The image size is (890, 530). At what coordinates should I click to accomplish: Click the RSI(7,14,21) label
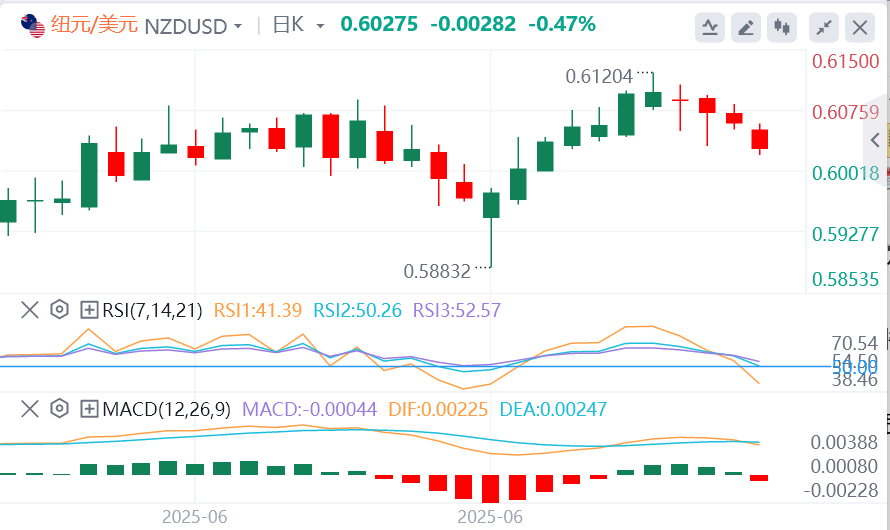coord(152,310)
